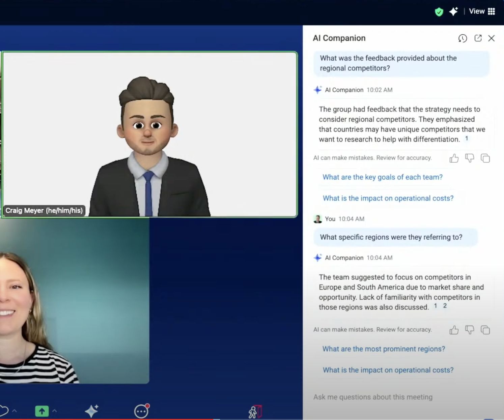Copy the Europe and South America response
Viewport: 504px width, 420px height.
485,330
